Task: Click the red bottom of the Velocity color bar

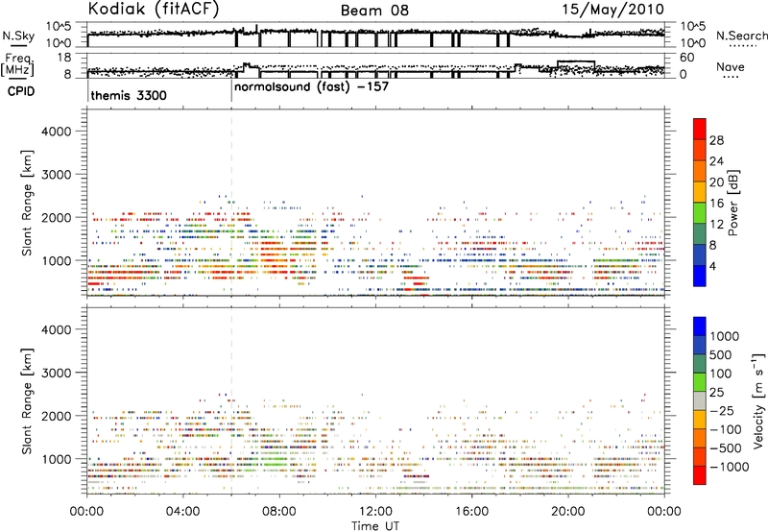Action: tap(700, 475)
